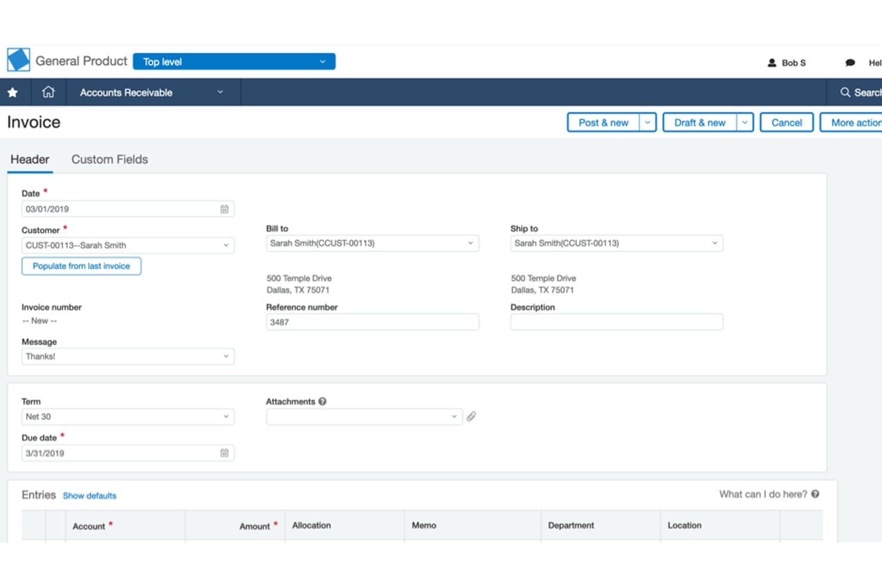
Task: Open the Top level entity dropdown
Action: coord(234,61)
